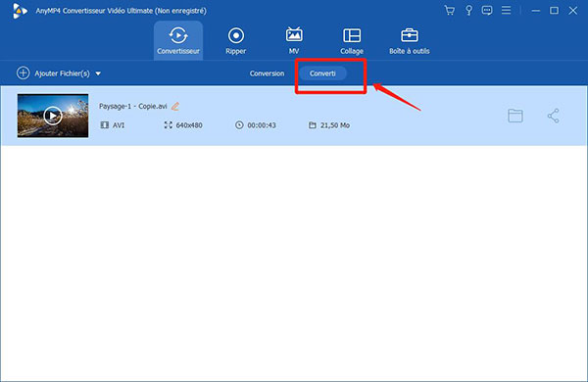588x382 pixels.
Task: Open the hamburger menu in title bar
Action: [507, 10]
